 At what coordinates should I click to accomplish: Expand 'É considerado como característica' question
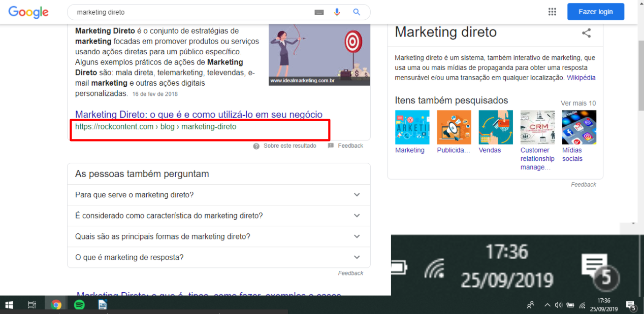[357, 216]
